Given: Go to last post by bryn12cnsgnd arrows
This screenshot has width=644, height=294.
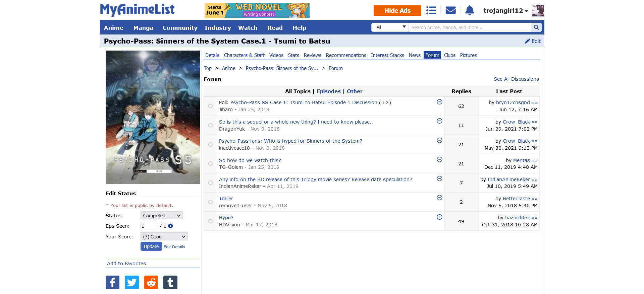Looking at the screenshot, I should [534, 102].
